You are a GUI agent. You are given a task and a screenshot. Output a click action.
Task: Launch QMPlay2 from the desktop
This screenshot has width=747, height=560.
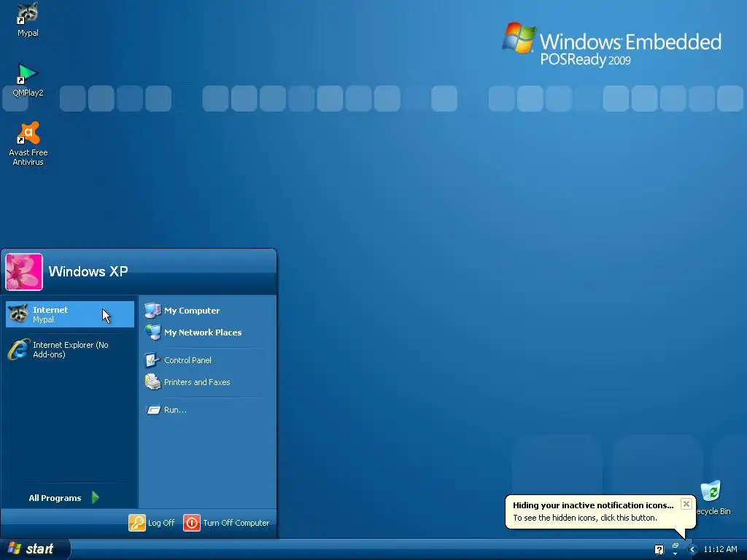point(28,80)
